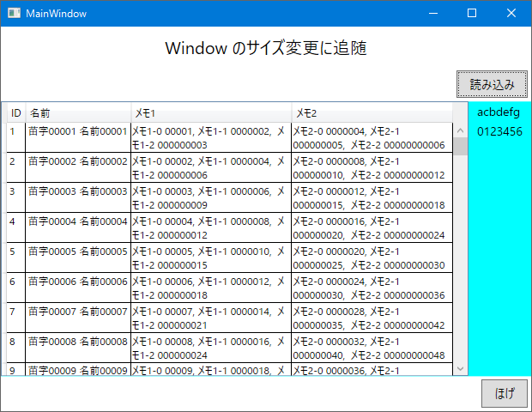Select cell 苗字00002 名前00002

78,167
